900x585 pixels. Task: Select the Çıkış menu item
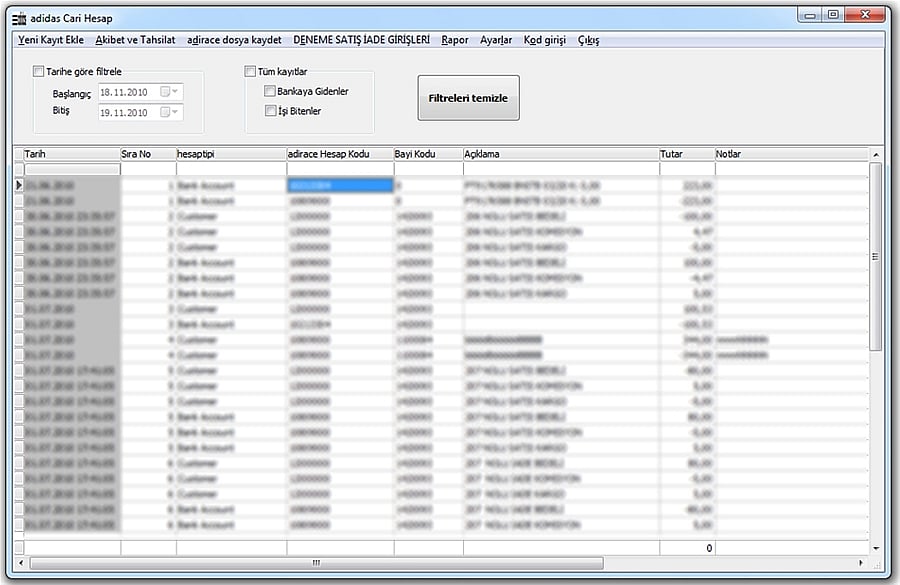coord(588,40)
